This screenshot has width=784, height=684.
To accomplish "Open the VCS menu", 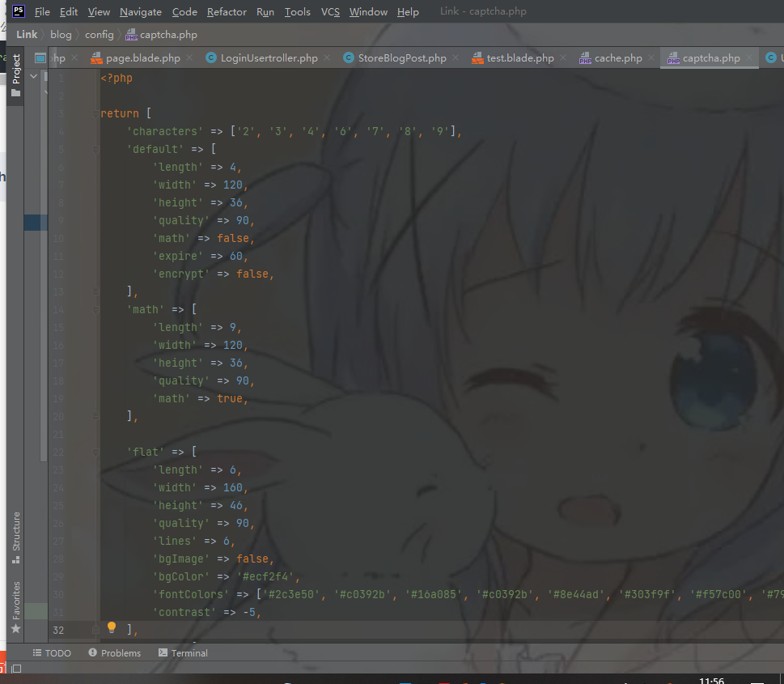I will (x=330, y=11).
